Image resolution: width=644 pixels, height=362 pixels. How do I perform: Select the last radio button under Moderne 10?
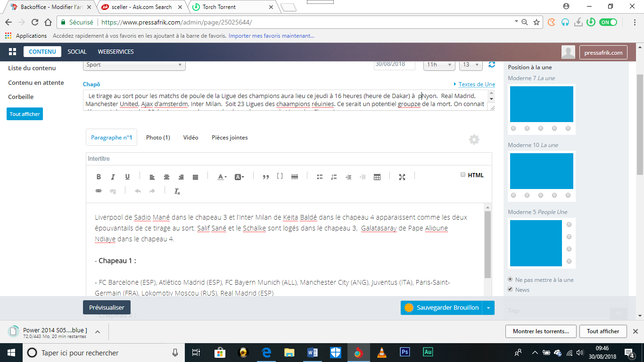pyautogui.click(x=568, y=195)
